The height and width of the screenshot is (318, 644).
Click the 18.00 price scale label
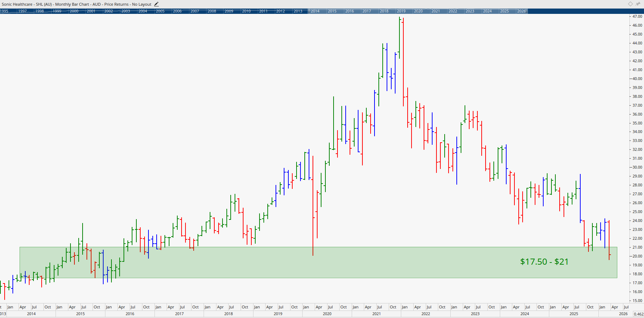click(x=637, y=274)
